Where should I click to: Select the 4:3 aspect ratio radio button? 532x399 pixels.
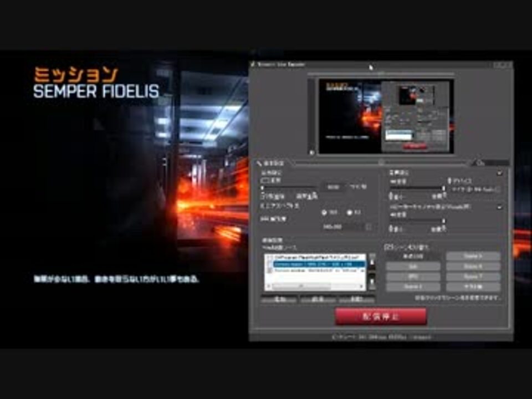pos(350,213)
